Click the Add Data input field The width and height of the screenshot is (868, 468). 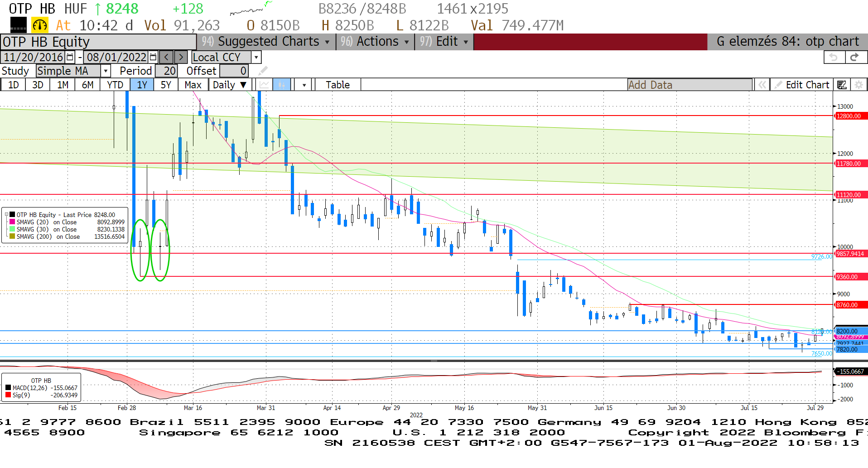[690, 85]
